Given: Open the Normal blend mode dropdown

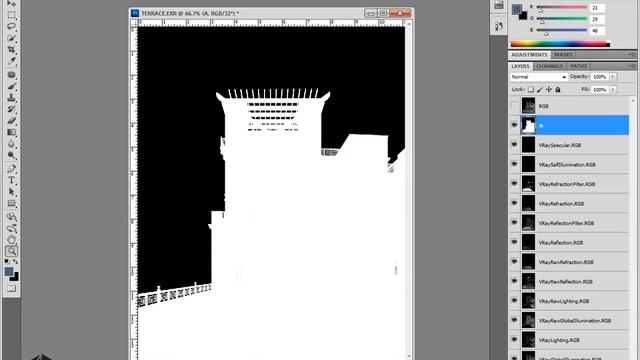Looking at the screenshot, I should (538, 77).
